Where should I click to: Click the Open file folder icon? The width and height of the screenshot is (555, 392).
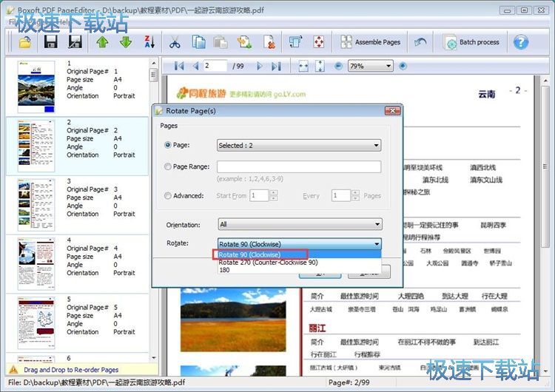pyautogui.click(x=25, y=42)
